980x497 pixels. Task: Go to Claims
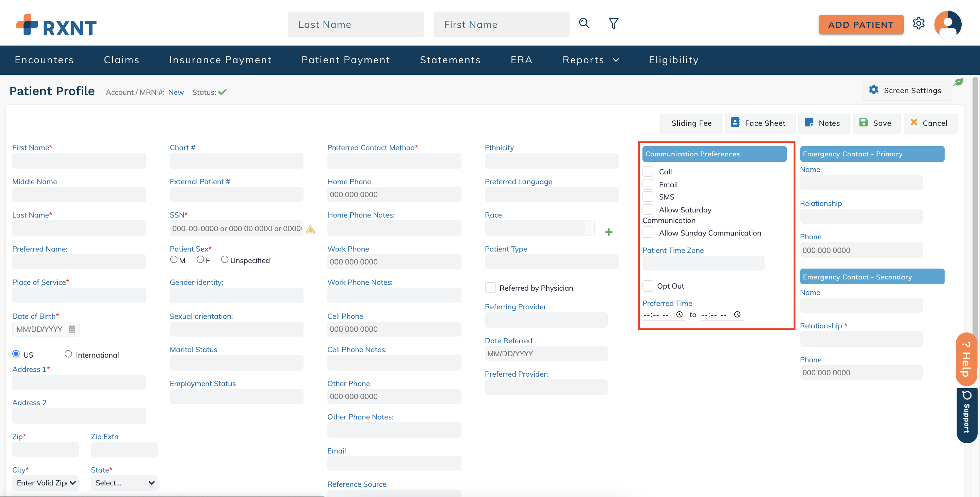click(121, 60)
